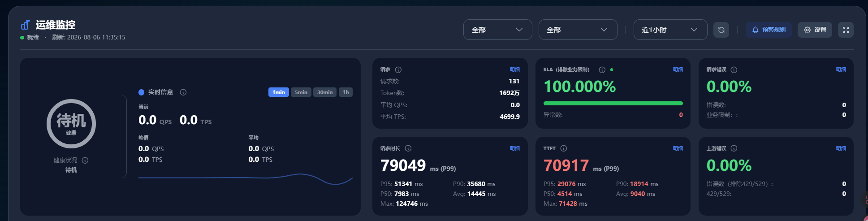Select the 1h realtime tab
The width and height of the screenshot is (868, 221).
(345, 92)
